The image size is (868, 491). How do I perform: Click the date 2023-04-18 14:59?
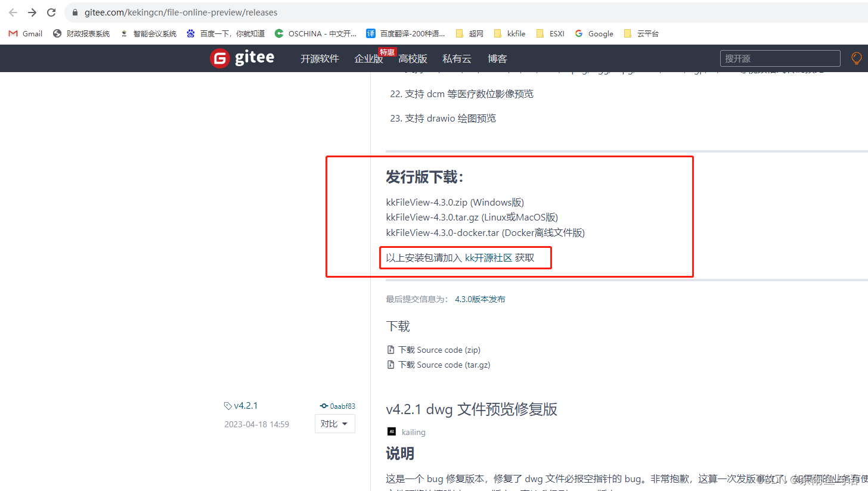coord(256,424)
